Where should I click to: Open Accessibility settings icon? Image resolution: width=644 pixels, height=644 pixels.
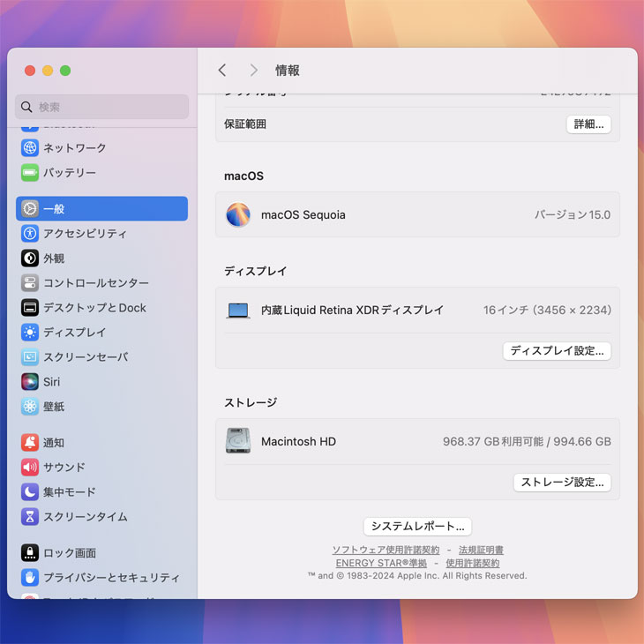[30, 234]
